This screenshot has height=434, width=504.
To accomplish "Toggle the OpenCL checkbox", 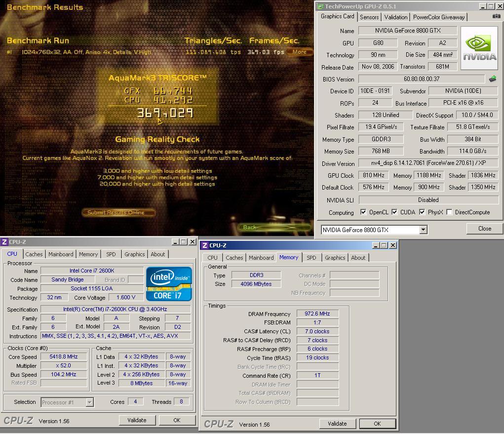I will (x=363, y=212).
